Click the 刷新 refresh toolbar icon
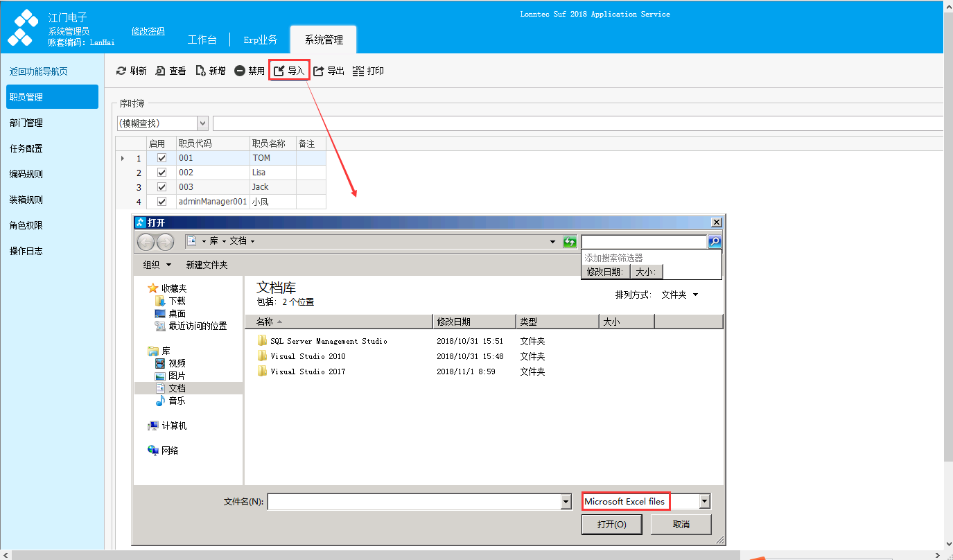 [x=121, y=71]
